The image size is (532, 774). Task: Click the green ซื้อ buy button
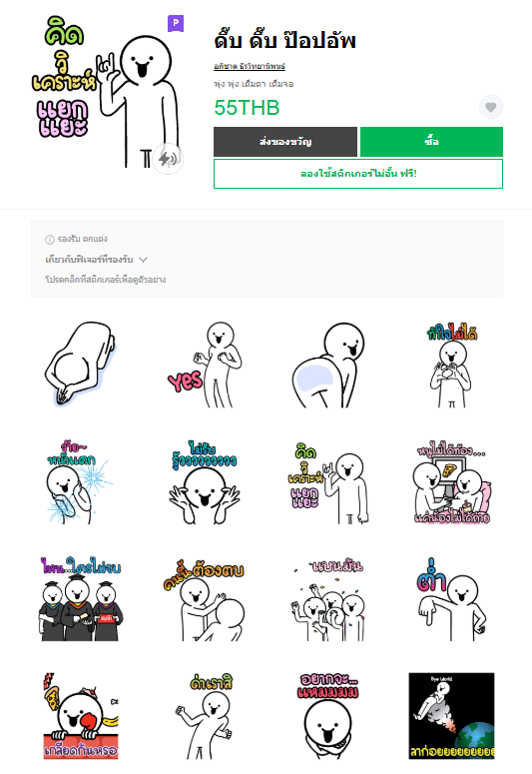point(431,142)
